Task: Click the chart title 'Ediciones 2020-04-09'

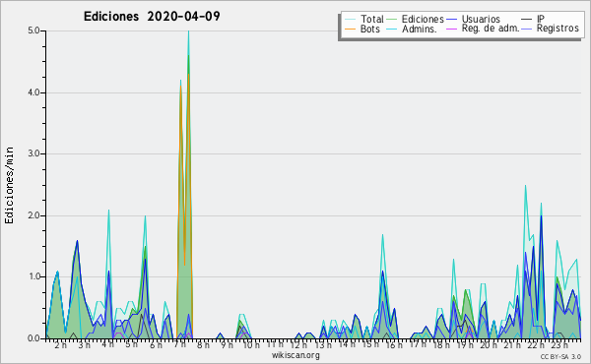Action: 152,17
